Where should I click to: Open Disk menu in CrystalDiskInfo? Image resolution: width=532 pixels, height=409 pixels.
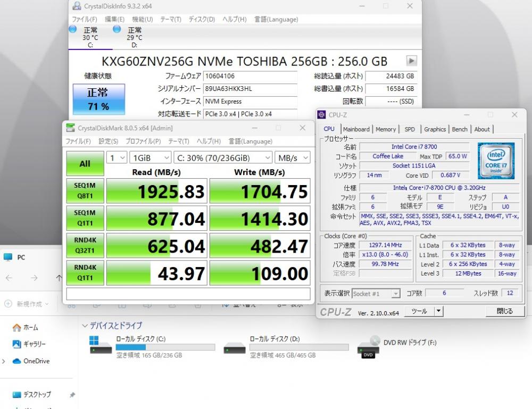pyautogui.click(x=202, y=19)
